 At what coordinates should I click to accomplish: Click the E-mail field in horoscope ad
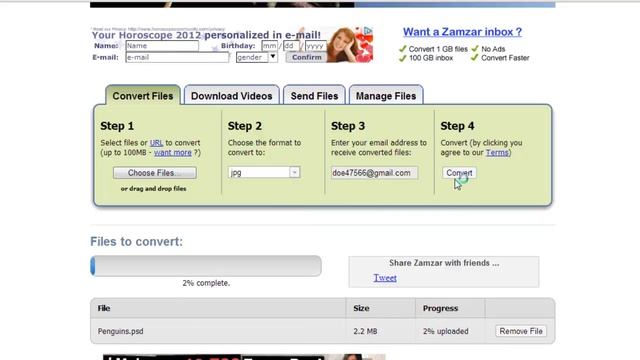click(177, 57)
